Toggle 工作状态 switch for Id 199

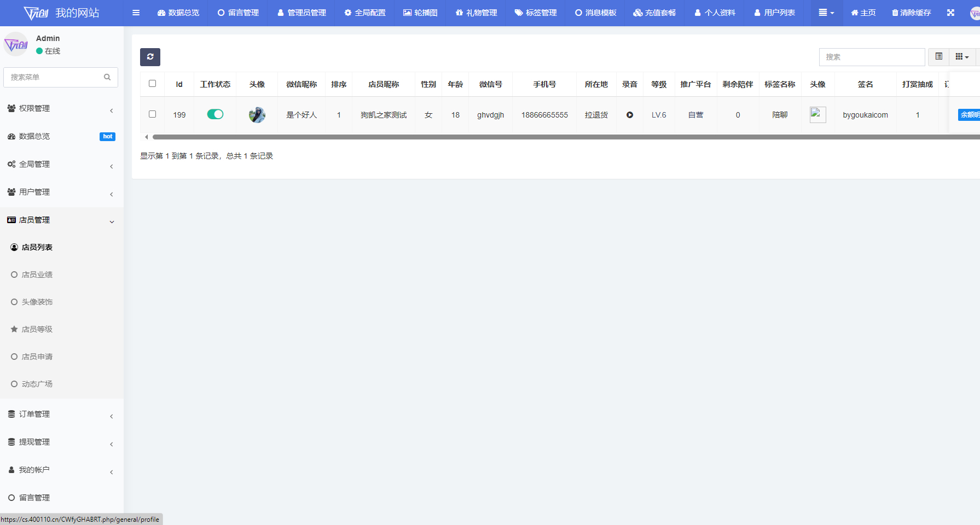click(215, 114)
